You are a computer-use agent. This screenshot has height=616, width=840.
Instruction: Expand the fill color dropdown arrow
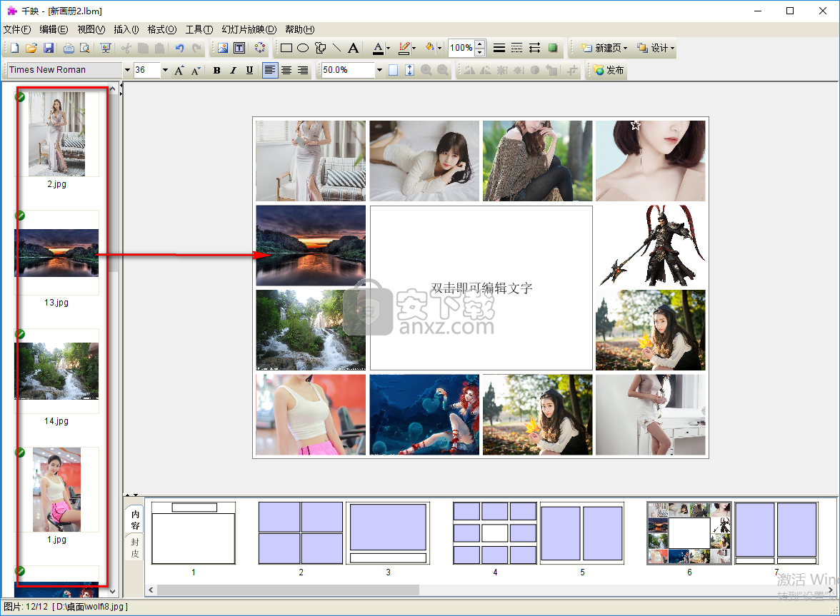pos(439,48)
